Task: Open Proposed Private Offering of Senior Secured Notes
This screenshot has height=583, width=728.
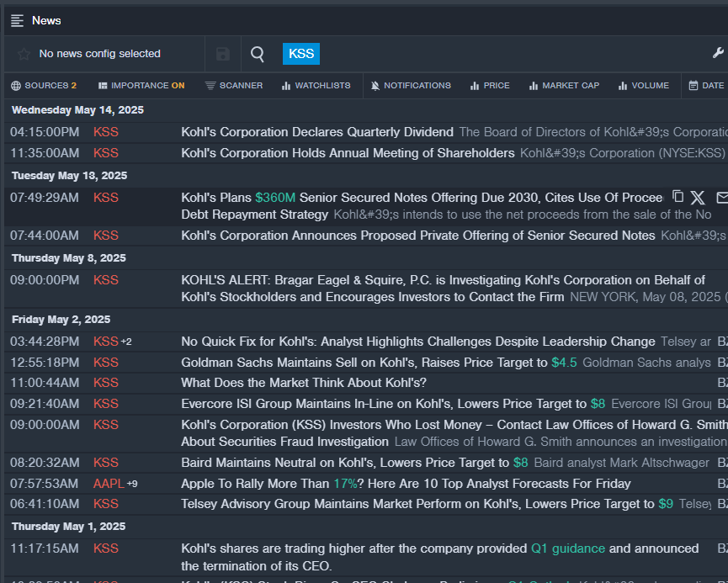Action: pyautogui.click(x=417, y=236)
